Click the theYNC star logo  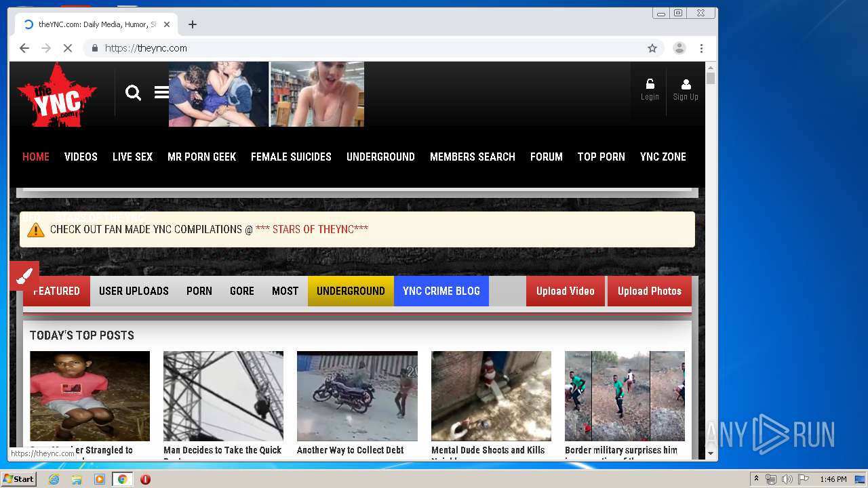[57, 95]
